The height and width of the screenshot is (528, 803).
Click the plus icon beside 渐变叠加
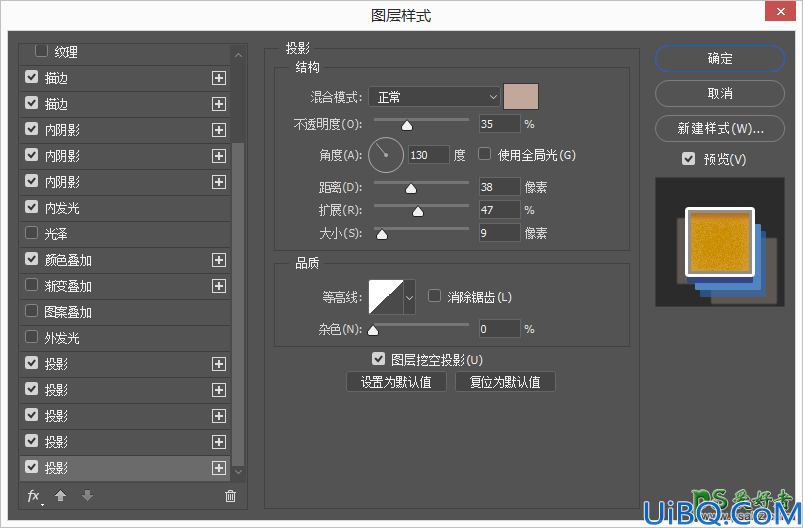click(219, 286)
